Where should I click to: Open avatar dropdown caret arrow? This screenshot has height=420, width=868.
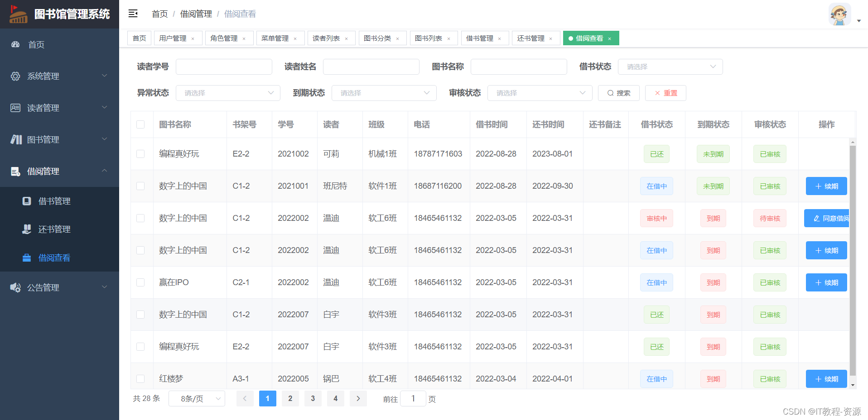tap(858, 21)
